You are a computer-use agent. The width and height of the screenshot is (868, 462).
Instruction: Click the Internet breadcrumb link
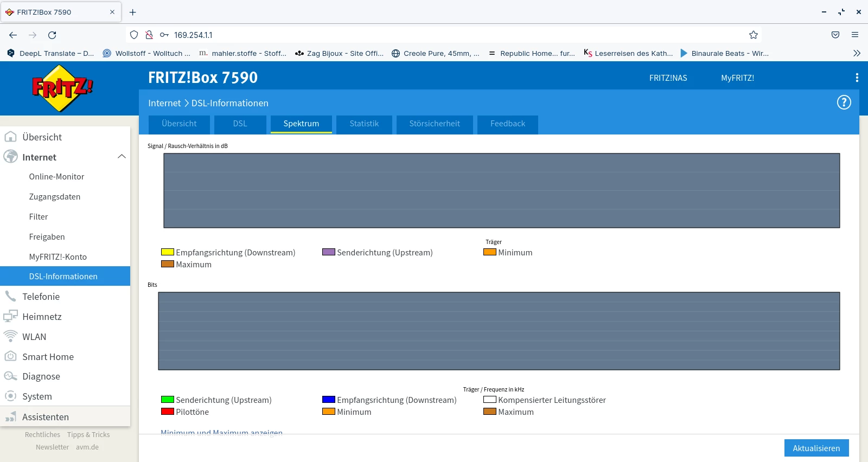[164, 103]
